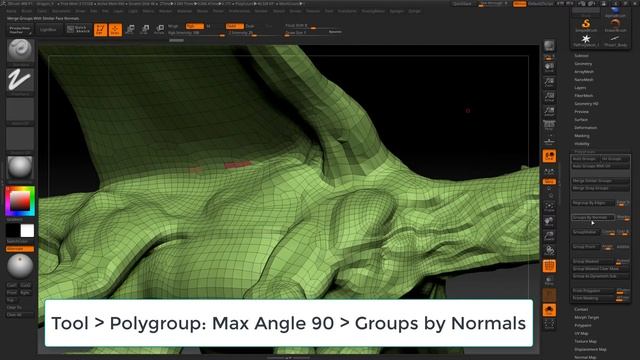640x360 pixels.
Task: Click the right-shelf Rotate view icon
Action: coord(549,251)
